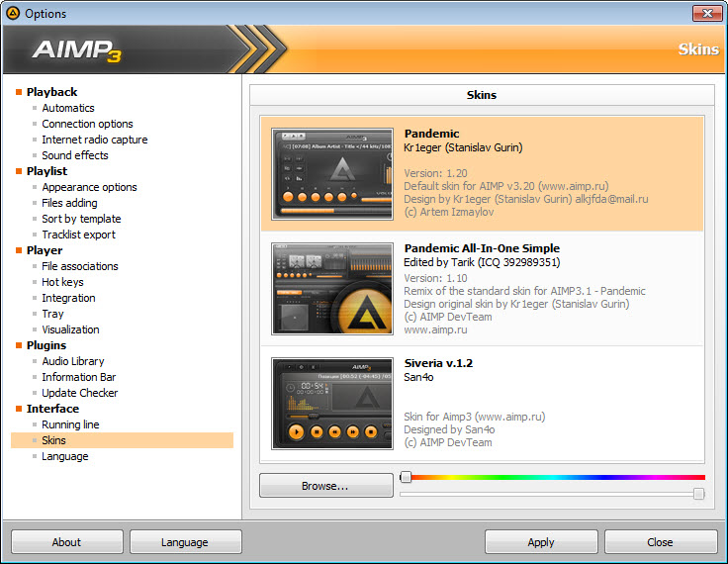Open Information Bar plugin settings
Screen dimensions: 728x564
78,377
